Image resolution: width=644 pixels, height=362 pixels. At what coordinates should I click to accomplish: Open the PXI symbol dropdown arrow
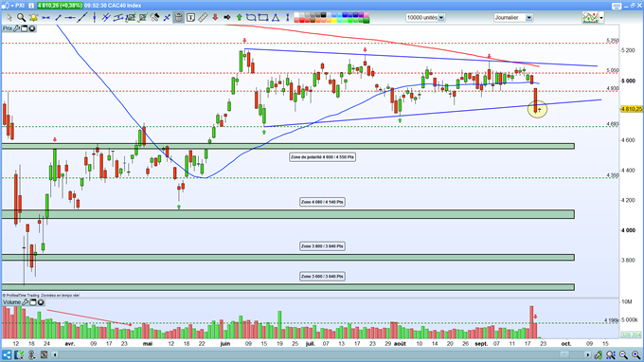tap(11, 6)
